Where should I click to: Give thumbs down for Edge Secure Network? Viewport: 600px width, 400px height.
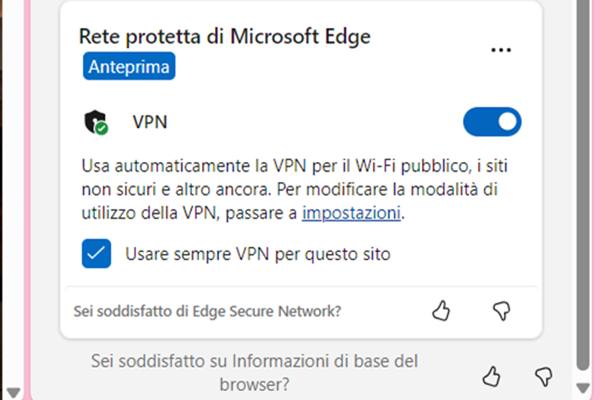(x=502, y=311)
